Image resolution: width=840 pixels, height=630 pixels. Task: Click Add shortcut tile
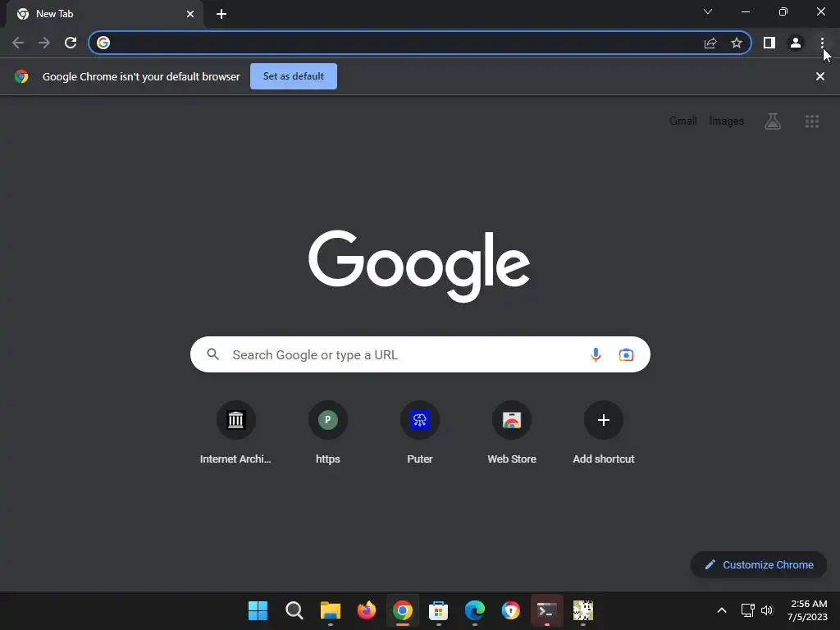pos(604,434)
